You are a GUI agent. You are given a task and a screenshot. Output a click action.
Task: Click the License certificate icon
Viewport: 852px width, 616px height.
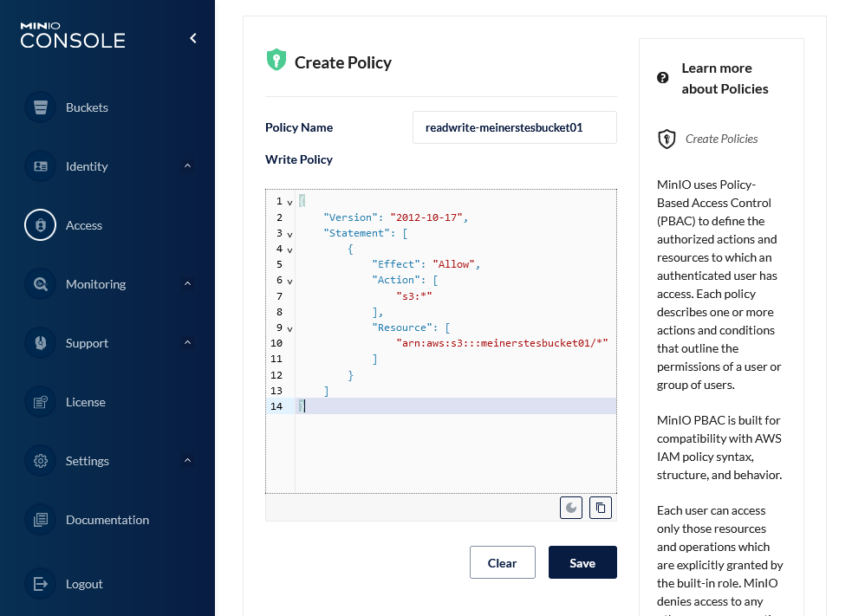tap(40, 402)
